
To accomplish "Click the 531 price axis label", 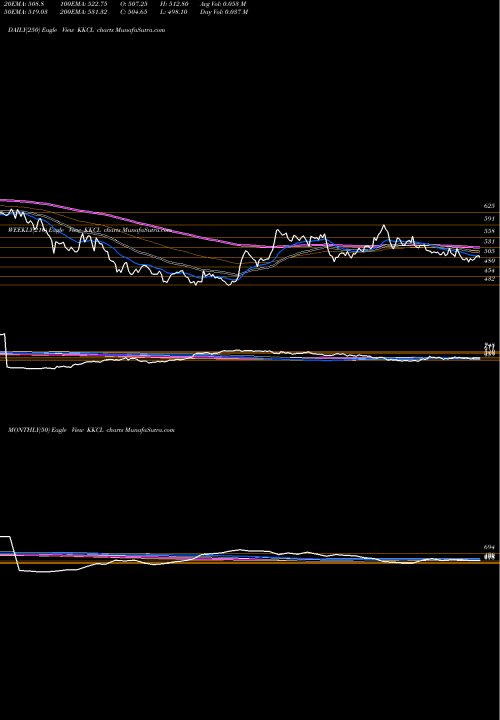I will pos(489,241).
